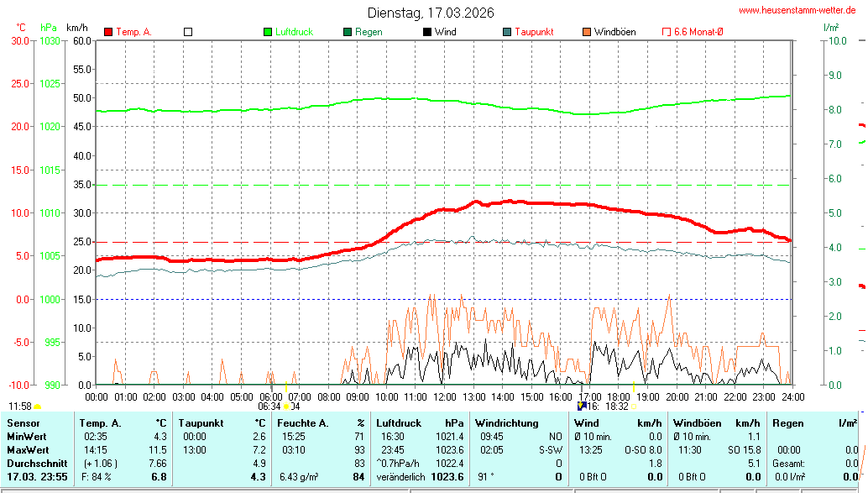Screen dimensions: 868x493
Task: Click the teal Taupunkt legend square
Action: click(507, 32)
